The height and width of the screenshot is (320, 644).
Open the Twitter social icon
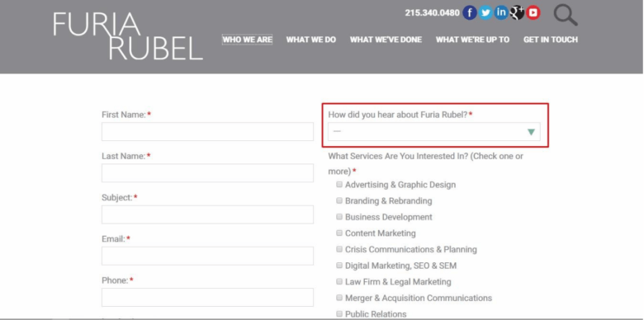(x=485, y=12)
